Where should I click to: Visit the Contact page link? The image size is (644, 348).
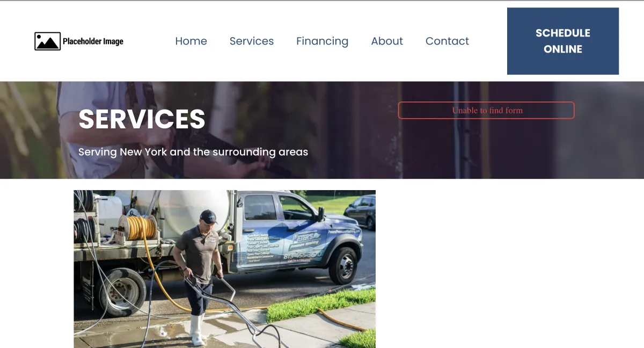coord(447,41)
